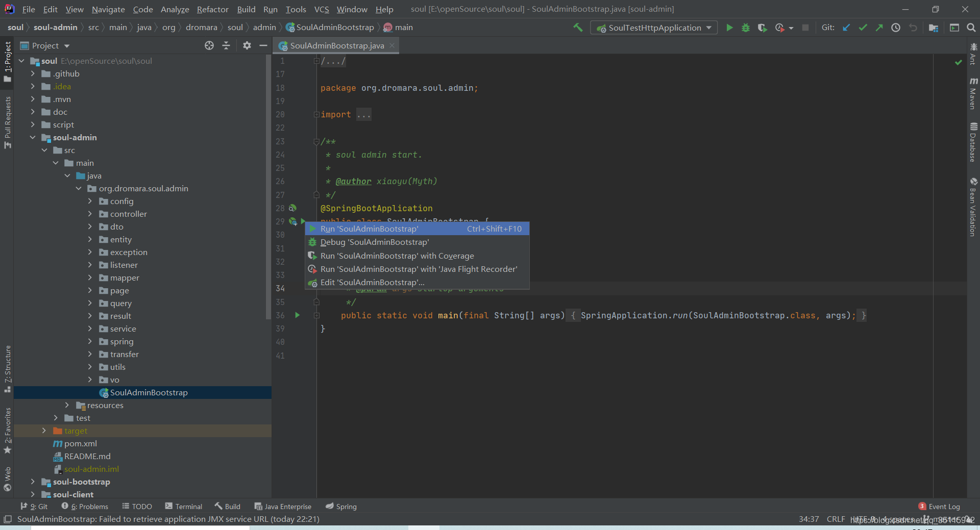Click Search Everywhere magnifier icon
Screen dimensions: 980x530
coord(971,28)
